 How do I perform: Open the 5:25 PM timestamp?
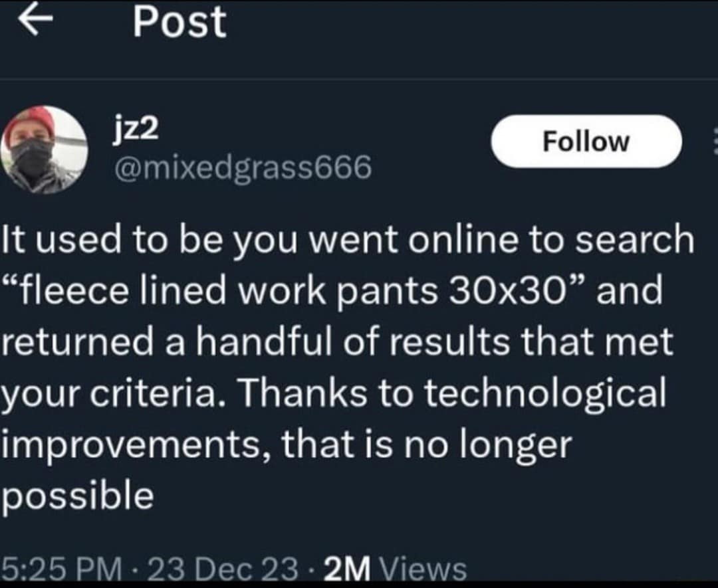point(61,570)
